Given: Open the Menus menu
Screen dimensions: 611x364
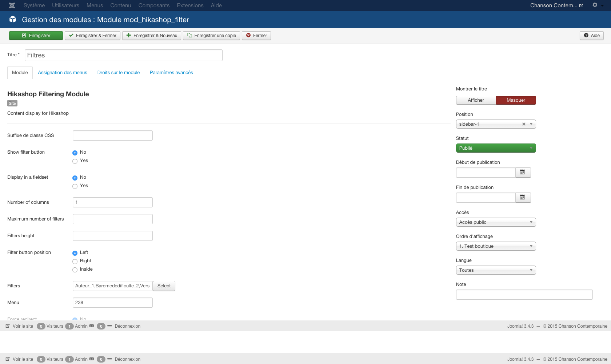Looking at the screenshot, I should [95, 5].
